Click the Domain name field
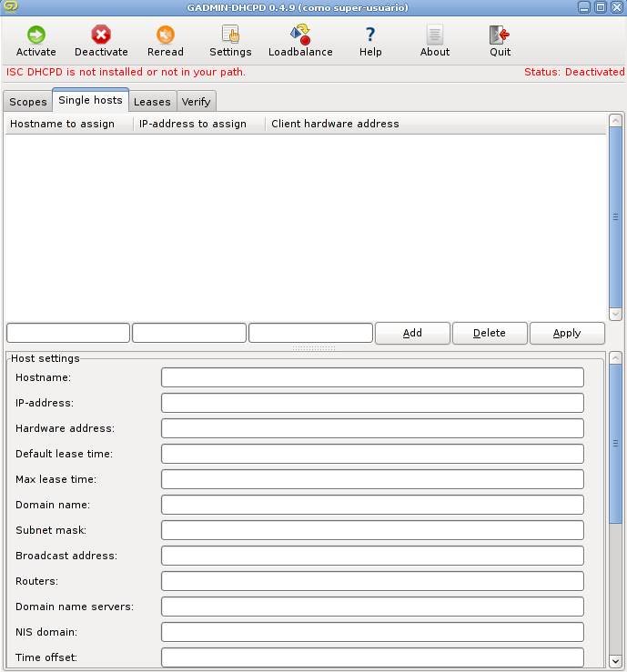Viewport: 627px width, 672px height. [x=372, y=505]
